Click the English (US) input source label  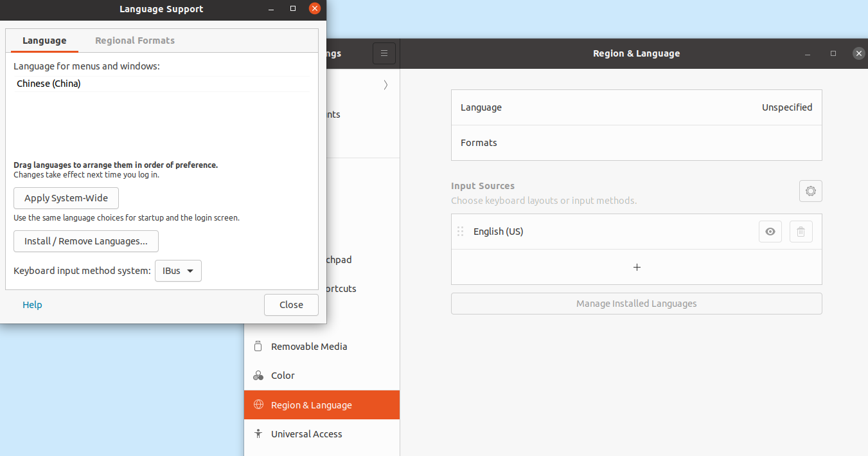499,232
